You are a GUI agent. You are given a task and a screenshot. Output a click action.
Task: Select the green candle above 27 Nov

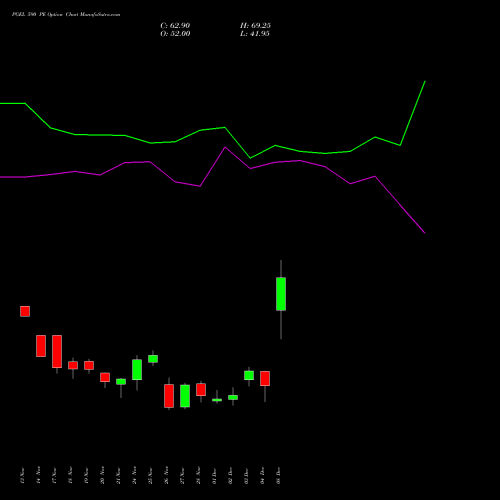click(x=185, y=396)
